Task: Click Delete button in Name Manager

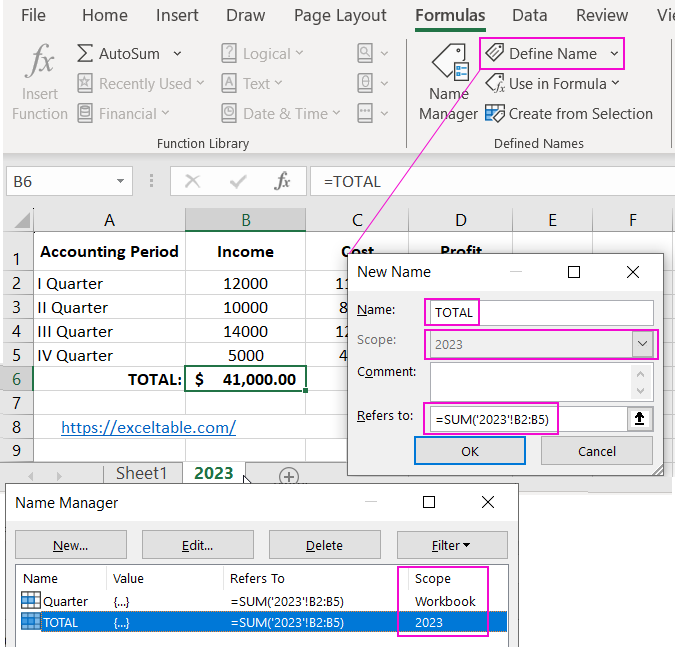Action: point(324,545)
